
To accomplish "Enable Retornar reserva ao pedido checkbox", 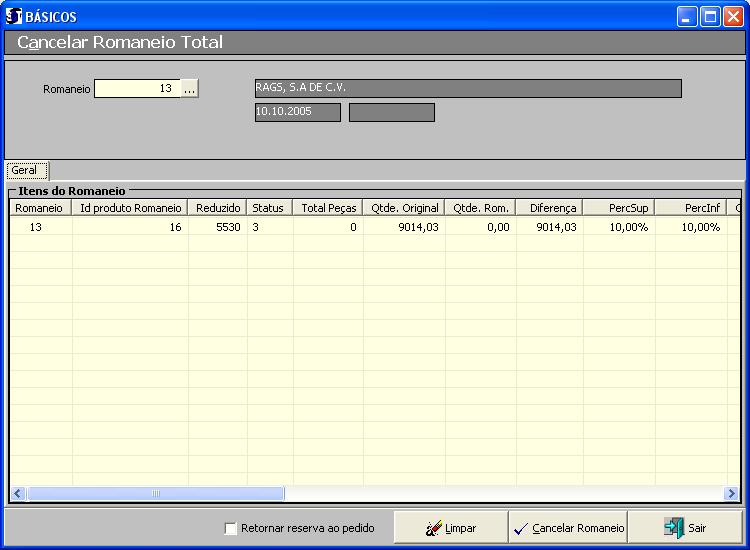I will (x=231, y=528).
